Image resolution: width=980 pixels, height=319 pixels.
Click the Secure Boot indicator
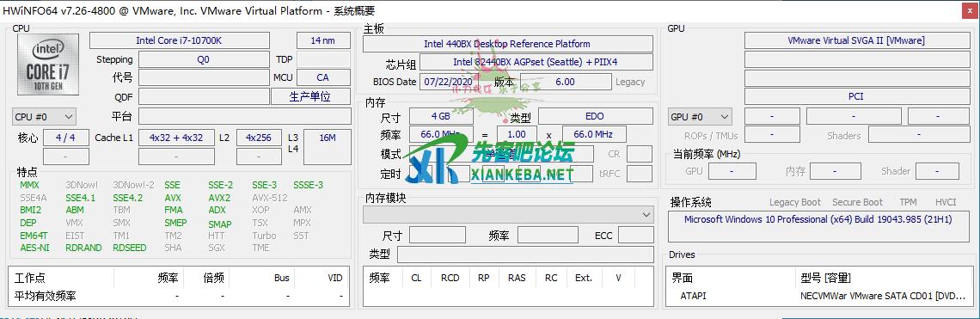click(858, 202)
